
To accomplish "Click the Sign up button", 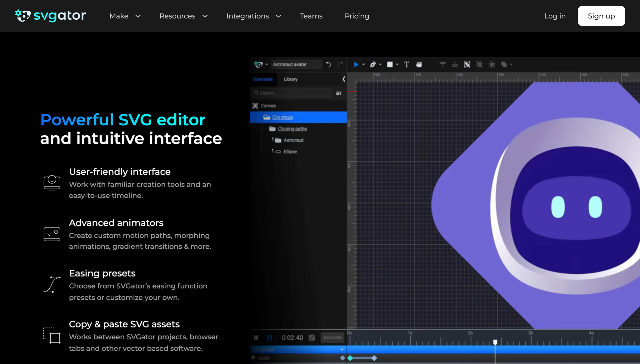I will (601, 16).
